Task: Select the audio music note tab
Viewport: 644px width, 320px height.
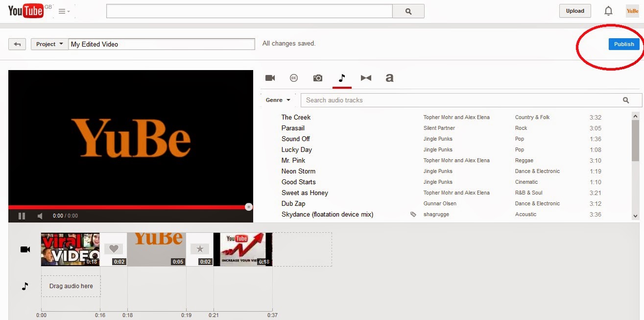Action: coord(342,78)
